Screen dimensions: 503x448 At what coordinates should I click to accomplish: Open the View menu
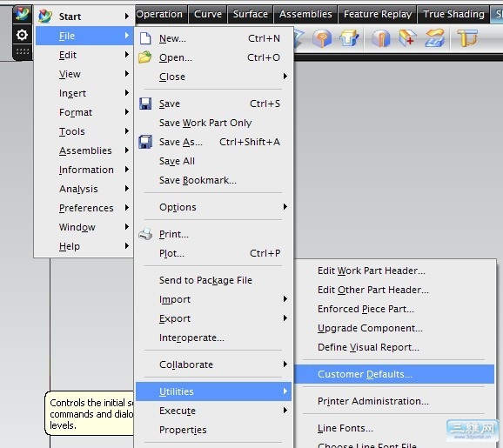coord(84,74)
